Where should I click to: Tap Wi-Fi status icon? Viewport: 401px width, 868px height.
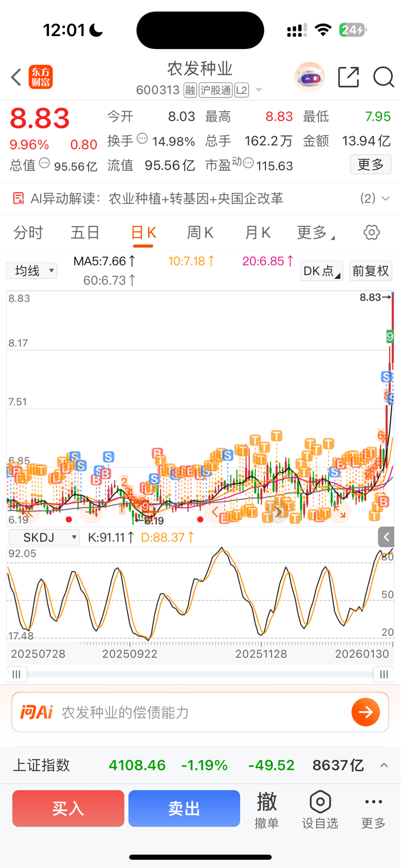(323, 30)
